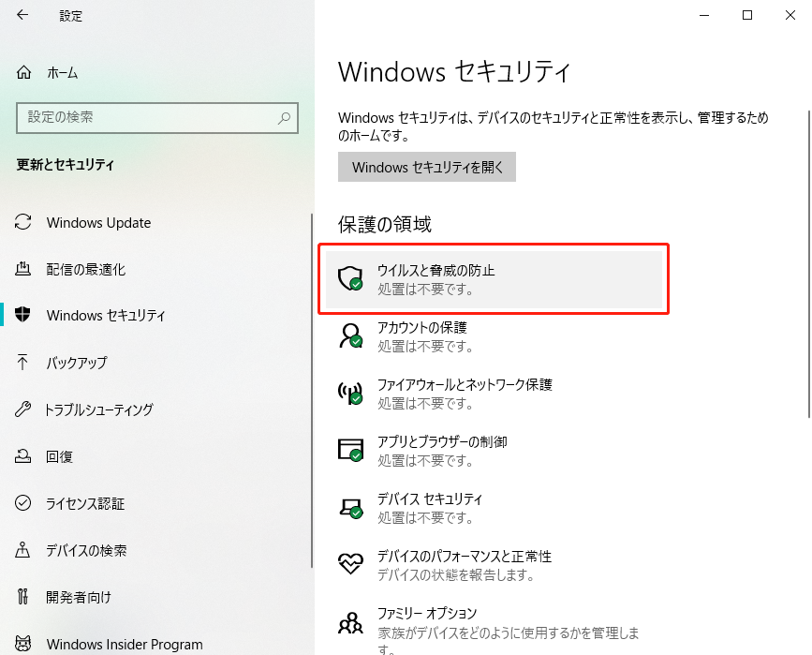Close the settings window
Viewport: 812px width, 655px height.
(x=790, y=15)
